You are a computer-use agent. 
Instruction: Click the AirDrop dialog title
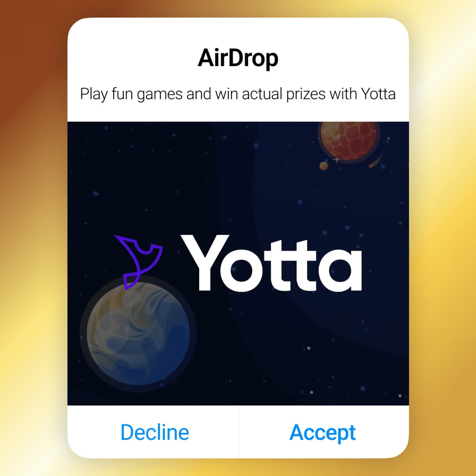(238, 58)
